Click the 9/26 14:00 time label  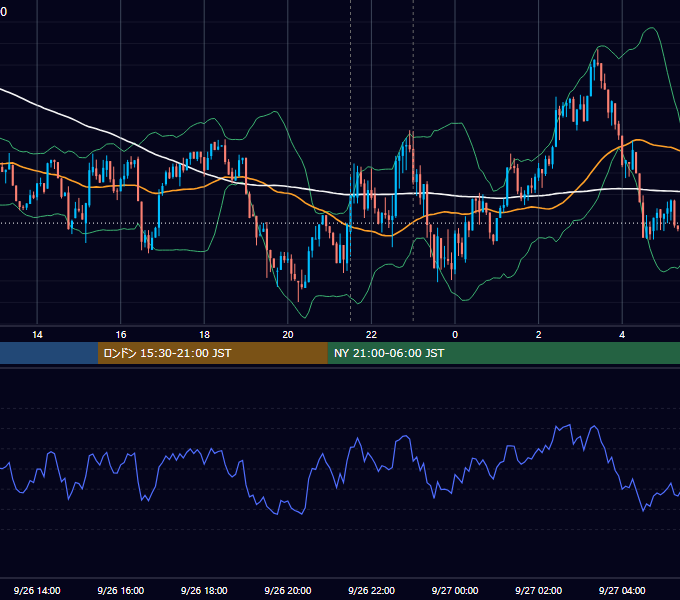point(37,590)
